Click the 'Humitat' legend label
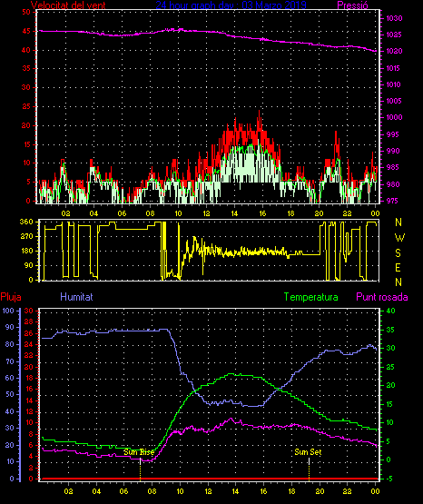 pyautogui.click(x=76, y=297)
